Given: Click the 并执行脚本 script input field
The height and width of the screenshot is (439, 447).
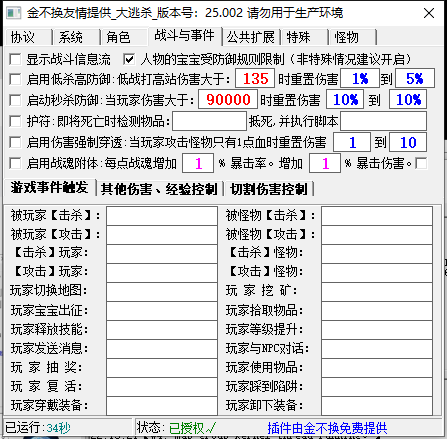Looking at the screenshot, I should pos(383,121).
